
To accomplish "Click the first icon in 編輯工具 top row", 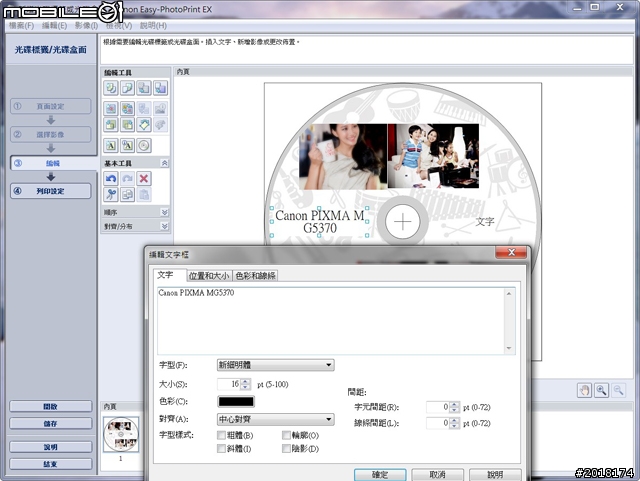I will coord(111,88).
